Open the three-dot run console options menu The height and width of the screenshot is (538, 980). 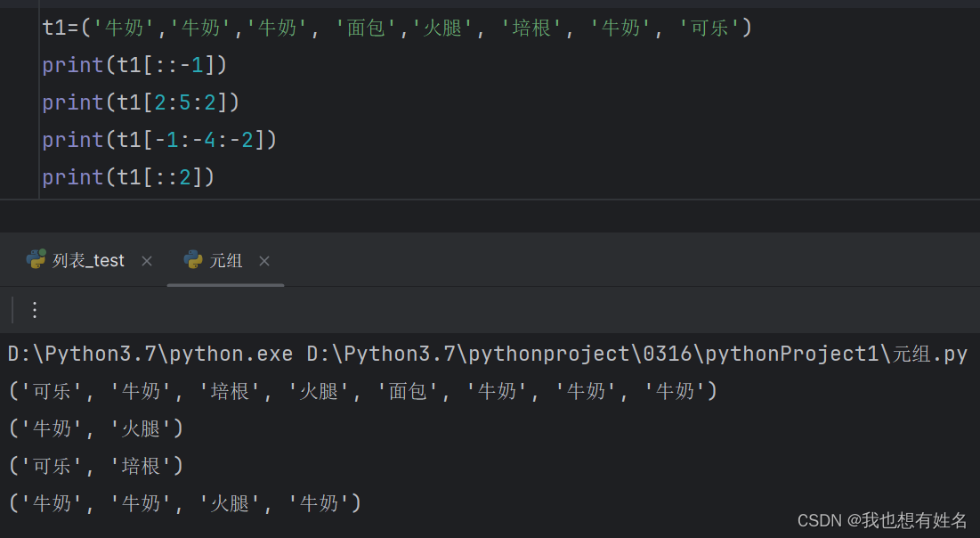click(x=34, y=309)
